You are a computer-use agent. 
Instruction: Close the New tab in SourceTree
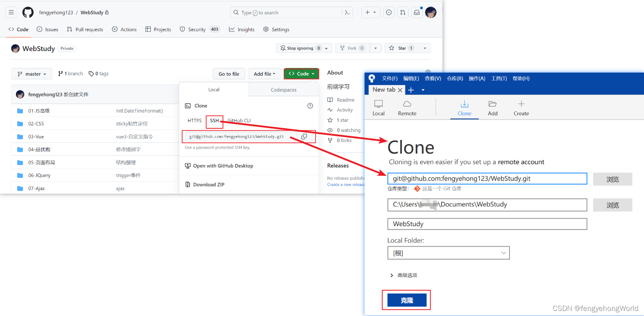(x=400, y=90)
